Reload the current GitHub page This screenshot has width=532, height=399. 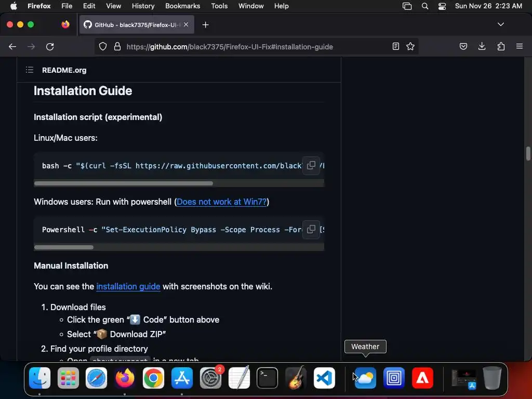click(50, 46)
